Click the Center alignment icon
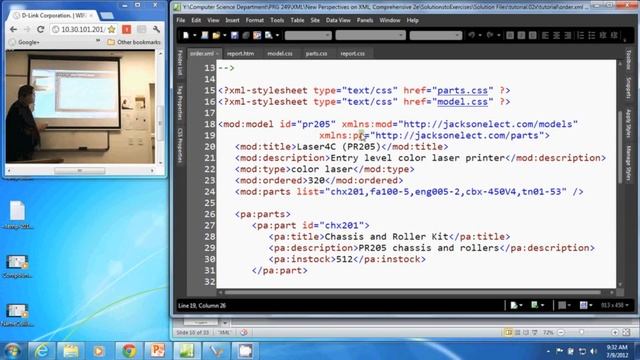The width and height of the screenshot is (640, 360). click(x=556, y=36)
